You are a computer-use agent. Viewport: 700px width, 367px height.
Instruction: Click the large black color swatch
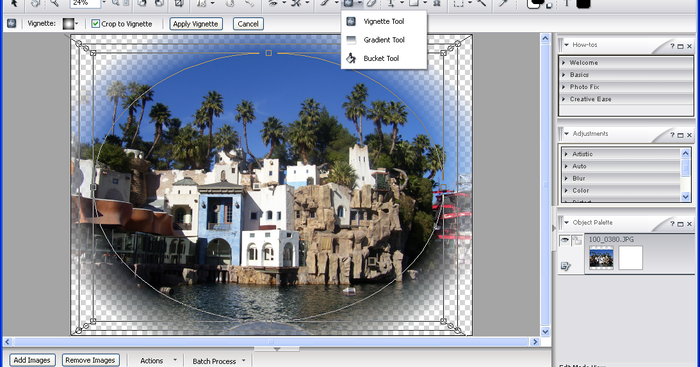coord(583,4)
